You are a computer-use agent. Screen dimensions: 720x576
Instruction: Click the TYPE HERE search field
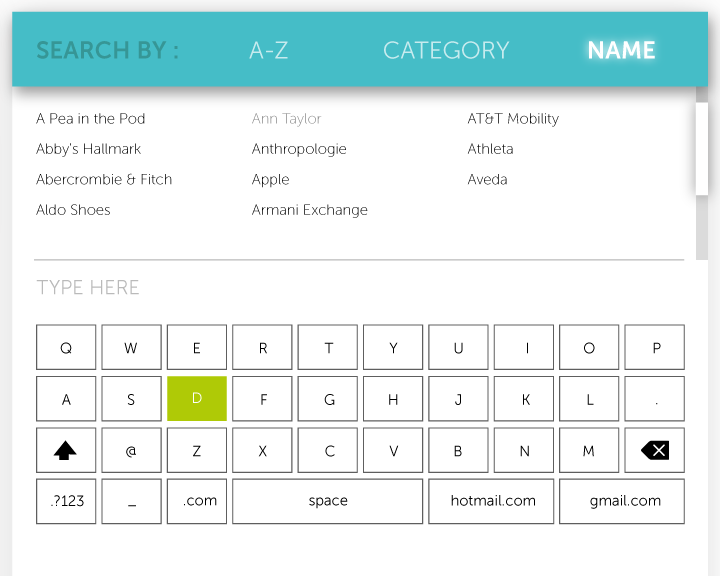(x=359, y=288)
